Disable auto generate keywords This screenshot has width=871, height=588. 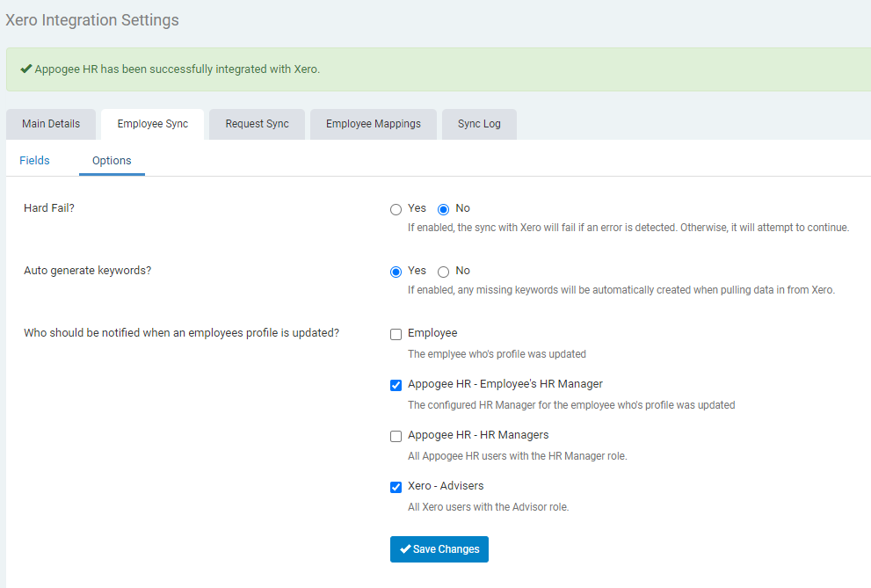click(443, 271)
